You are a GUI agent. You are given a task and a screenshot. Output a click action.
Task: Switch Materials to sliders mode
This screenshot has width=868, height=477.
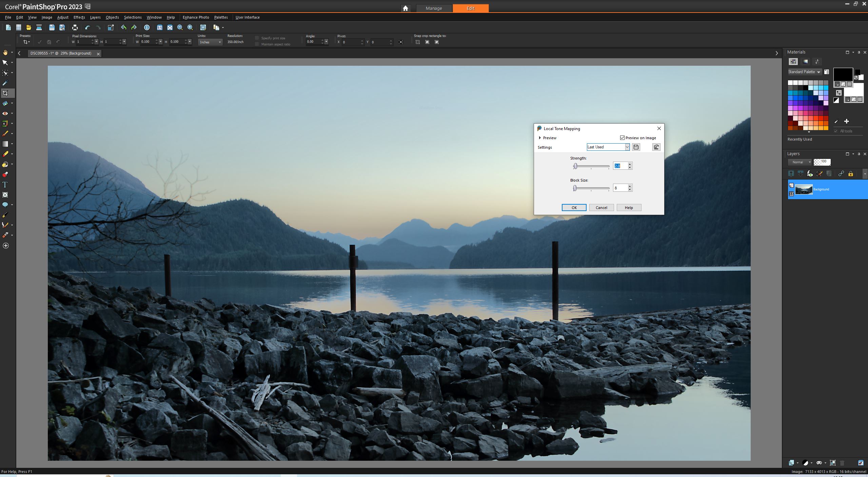(x=817, y=62)
